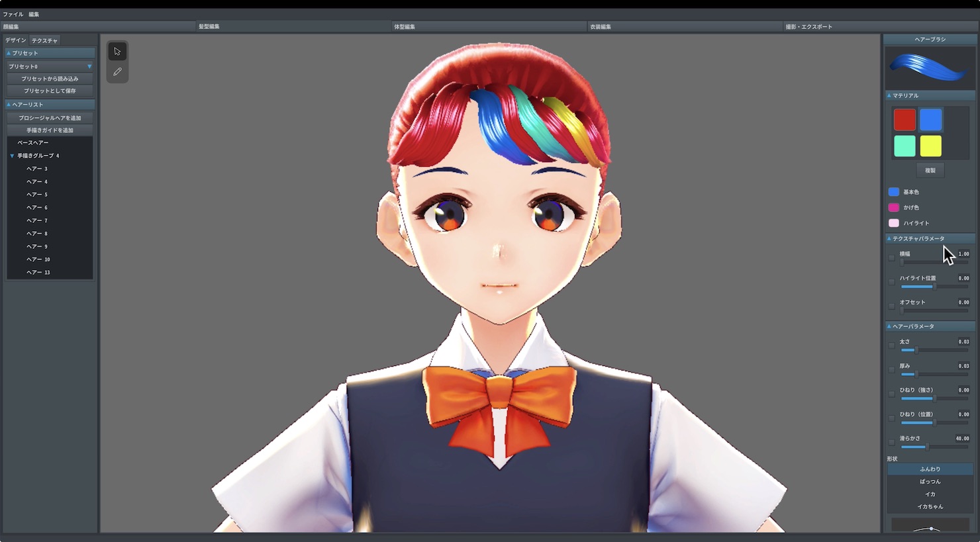Select the red material swatch
Screen dimensions: 980x542
pos(905,120)
